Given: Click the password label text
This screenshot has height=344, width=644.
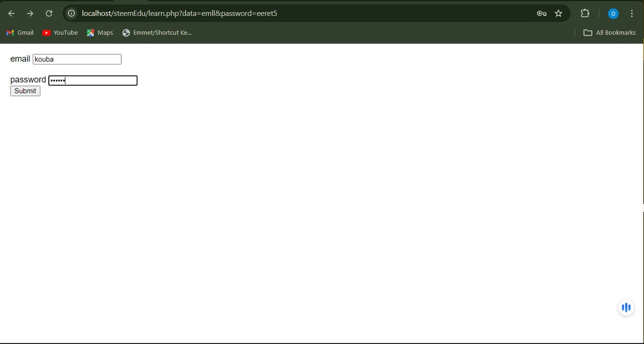Looking at the screenshot, I should (x=28, y=80).
